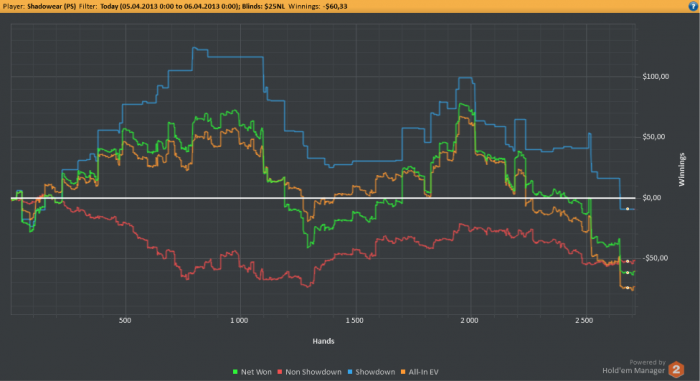
Task: Click the green Net Won color swatch
Action: 235,372
